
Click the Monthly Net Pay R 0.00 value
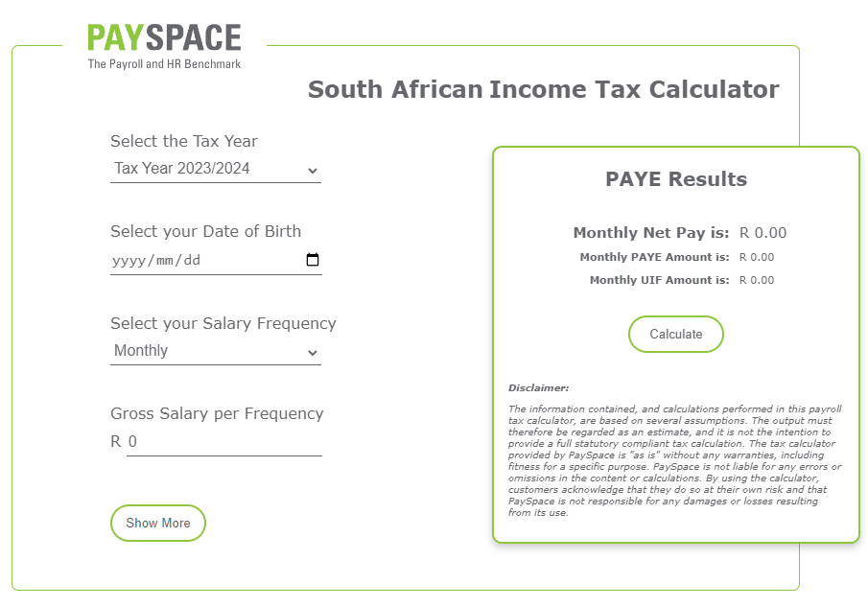point(762,233)
